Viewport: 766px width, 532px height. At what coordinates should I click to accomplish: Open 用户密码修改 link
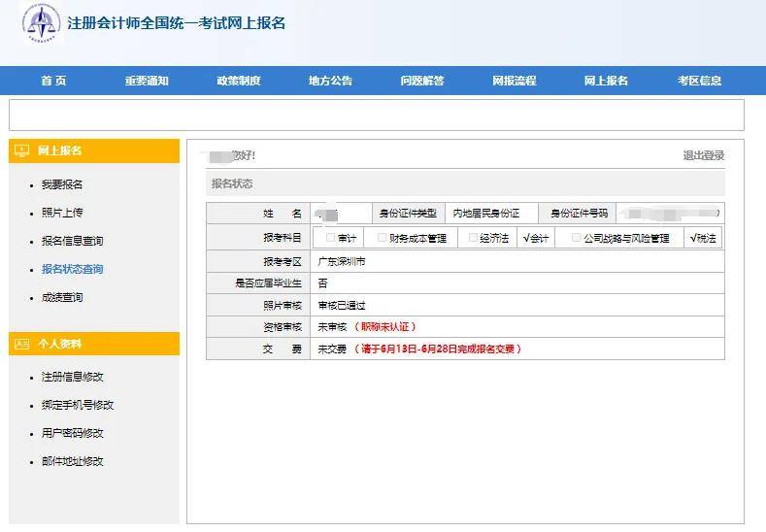pos(72,433)
